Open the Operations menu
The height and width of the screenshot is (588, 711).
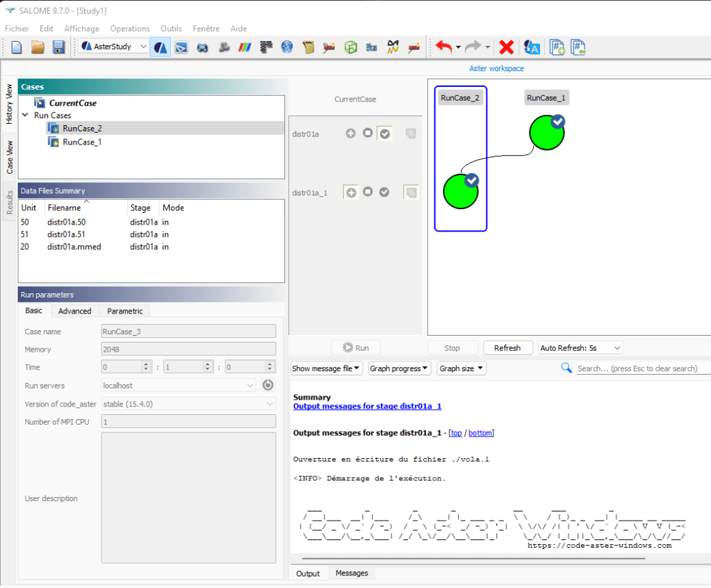[x=129, y=28]
